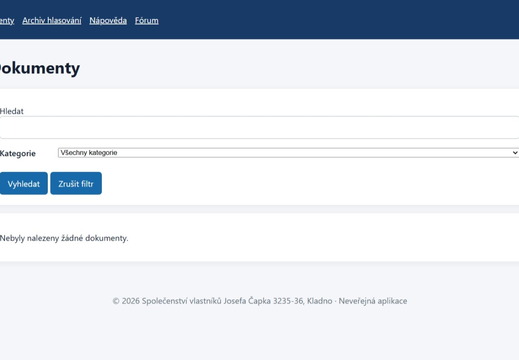Click the Kategorie label
The width and height of the screenshot is (519, 360).
[18, 153]
